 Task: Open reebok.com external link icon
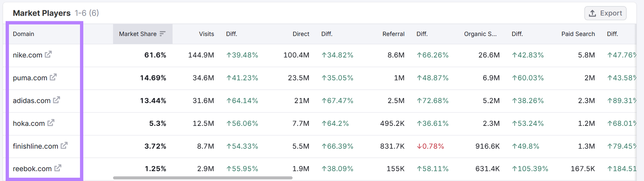pyautogui.click(x=58, y=168)
